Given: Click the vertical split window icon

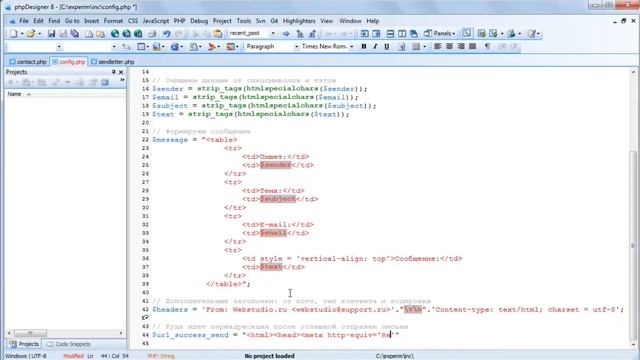Looking at the screenshot, I should click(402, 34).
